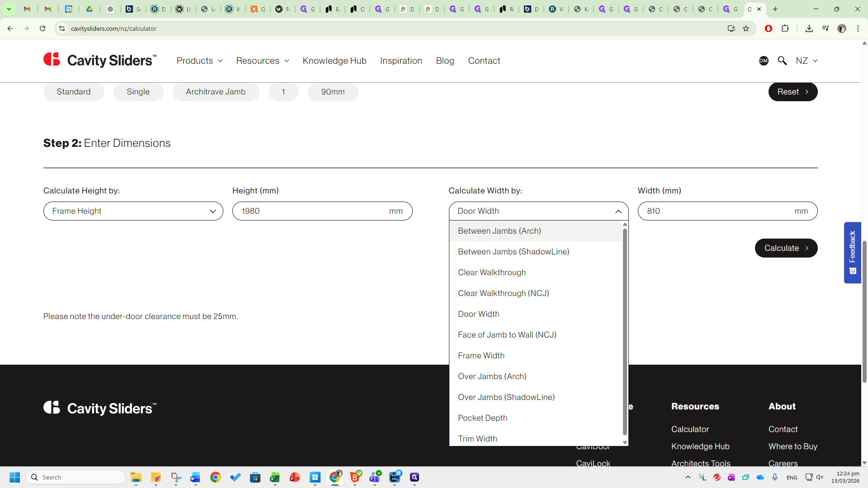Click the dark mode DM icon
This screenshot has height=488, width=868.
(x=764, y=61)
